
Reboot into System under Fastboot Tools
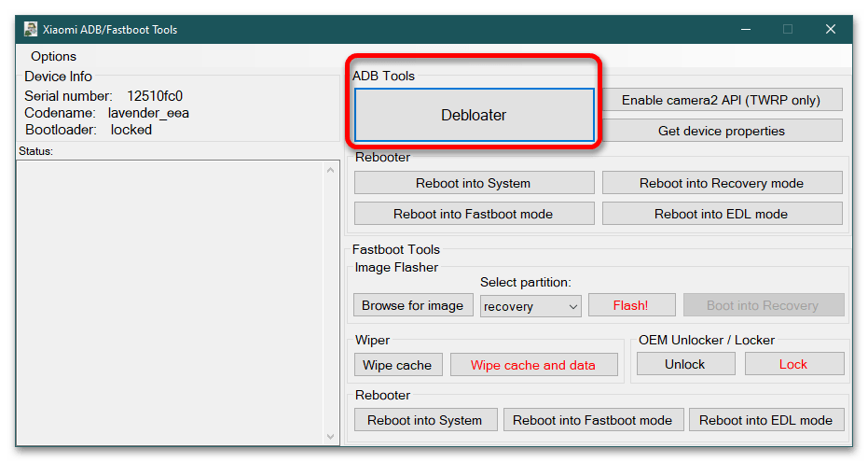pos(425,420)
